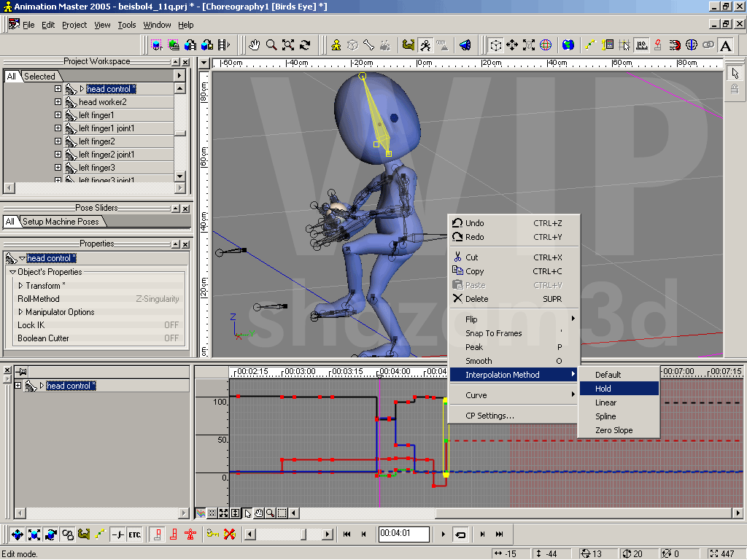Select the timeline hand move tool

click(x=259, y=513)
